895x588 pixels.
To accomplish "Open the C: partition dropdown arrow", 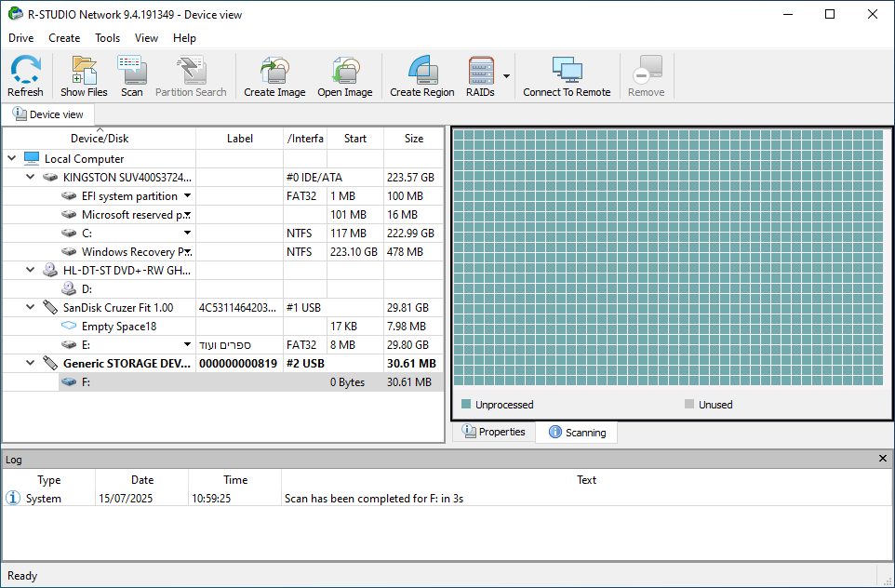I will tap(187, 233).
